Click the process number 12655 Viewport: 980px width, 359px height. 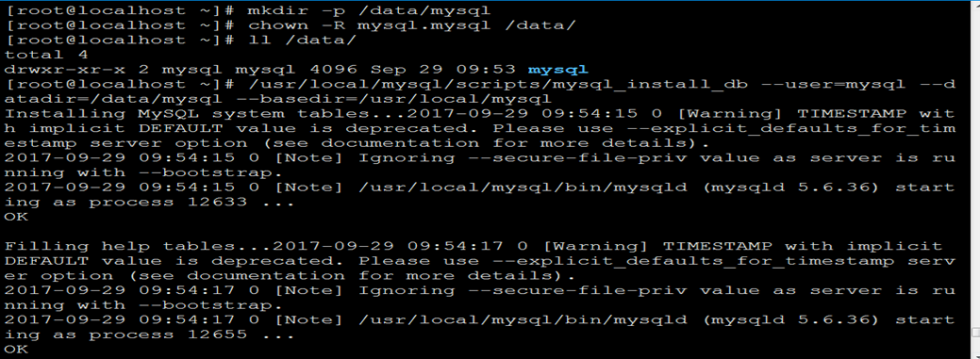tap(217, 335)
